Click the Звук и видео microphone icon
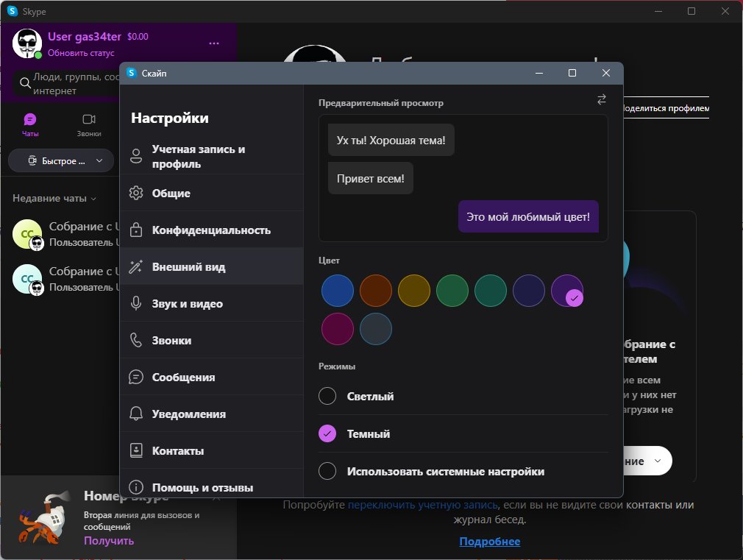The width and height of the screenshot is (743, 560). tap(135, 303)
